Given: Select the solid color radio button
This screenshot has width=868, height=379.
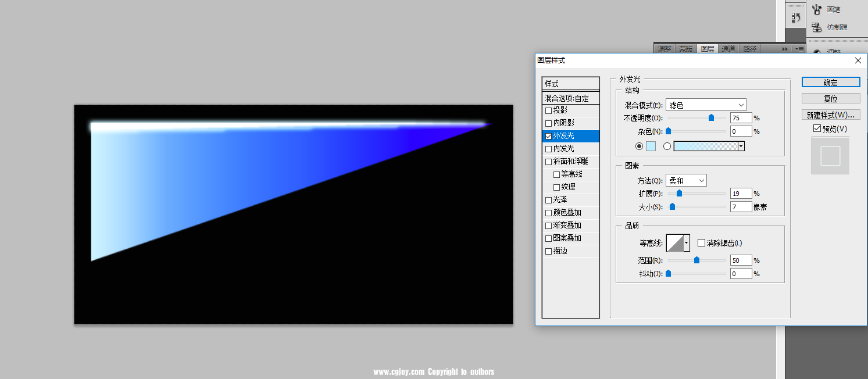Looking at the screenshot, I should (x=640, y=146).
